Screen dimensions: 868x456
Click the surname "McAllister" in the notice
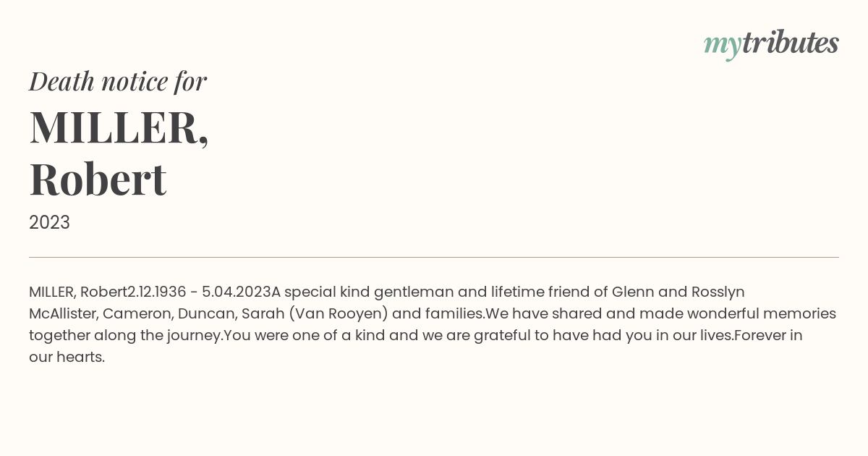[64, 313]
